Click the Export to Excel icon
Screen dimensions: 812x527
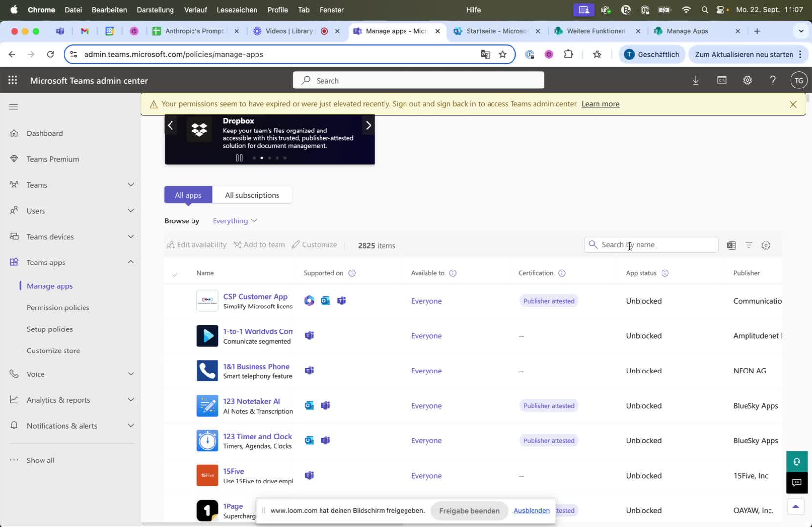point(731,245)
